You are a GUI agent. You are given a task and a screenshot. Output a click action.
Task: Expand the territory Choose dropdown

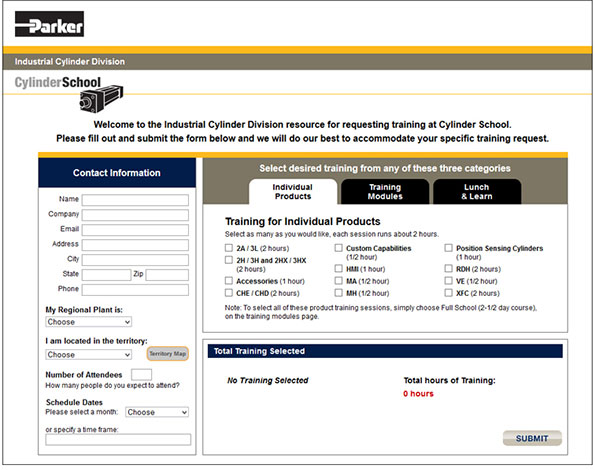click(x=88, y=355)
